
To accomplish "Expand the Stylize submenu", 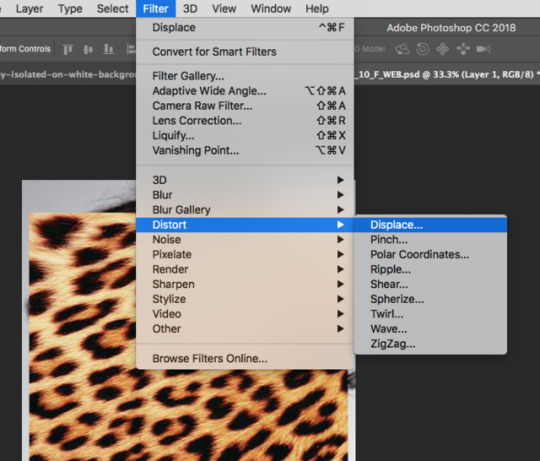I will (x=245, y=299).
